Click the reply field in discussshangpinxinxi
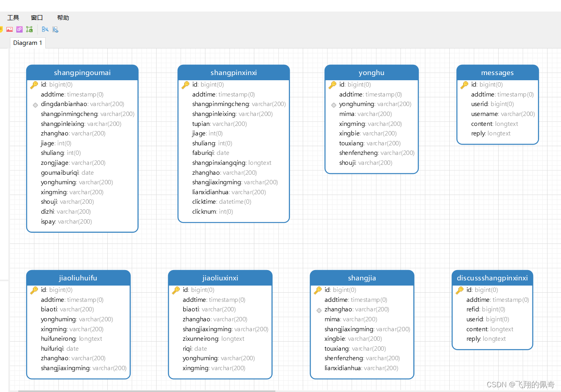The width and height of the screenshot is (561, 392). point(486,339)
